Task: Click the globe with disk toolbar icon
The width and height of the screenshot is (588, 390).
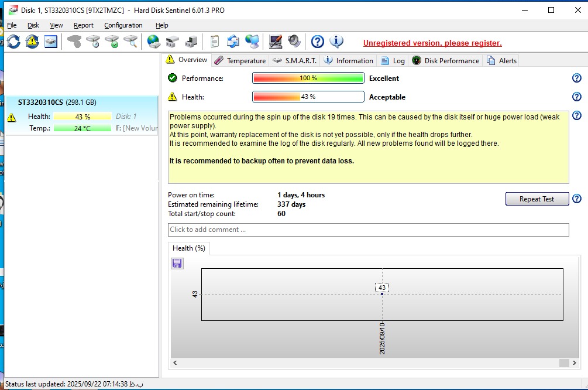Action: [x=153, y=42]
